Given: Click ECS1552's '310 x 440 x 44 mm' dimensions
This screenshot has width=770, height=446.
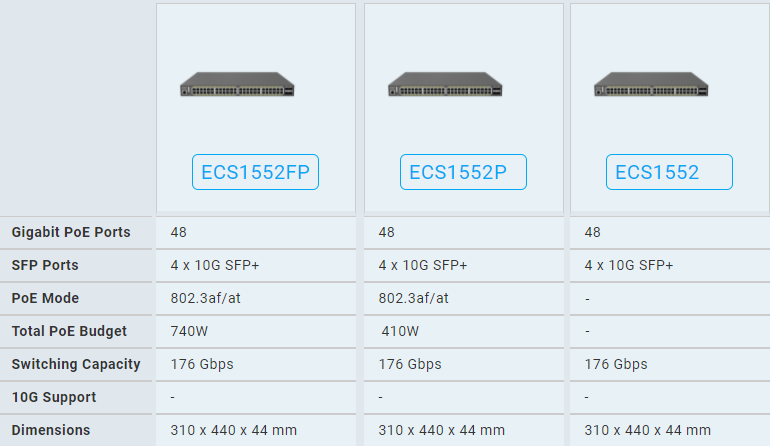Looking at the screenshot, I should pos(648,430).
